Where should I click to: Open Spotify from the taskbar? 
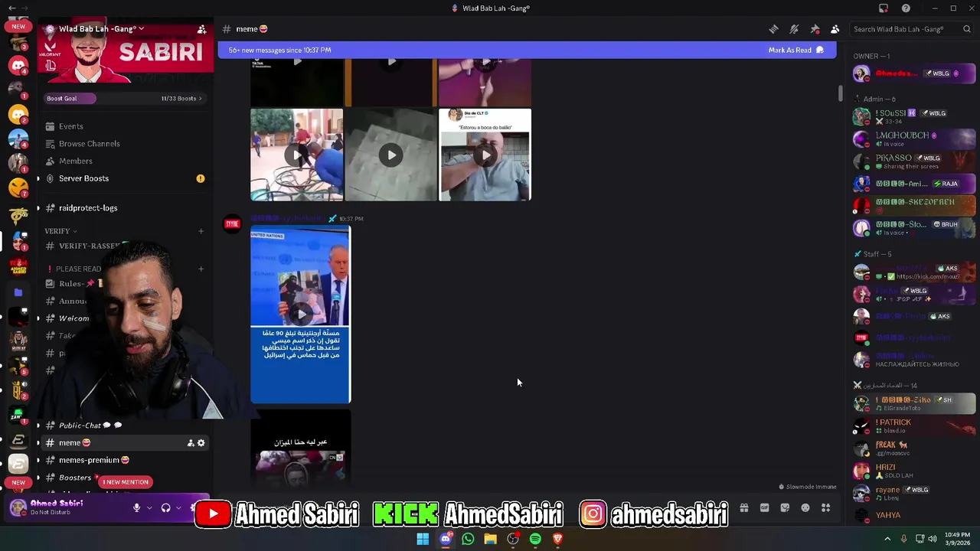click(x=535, y=539)
